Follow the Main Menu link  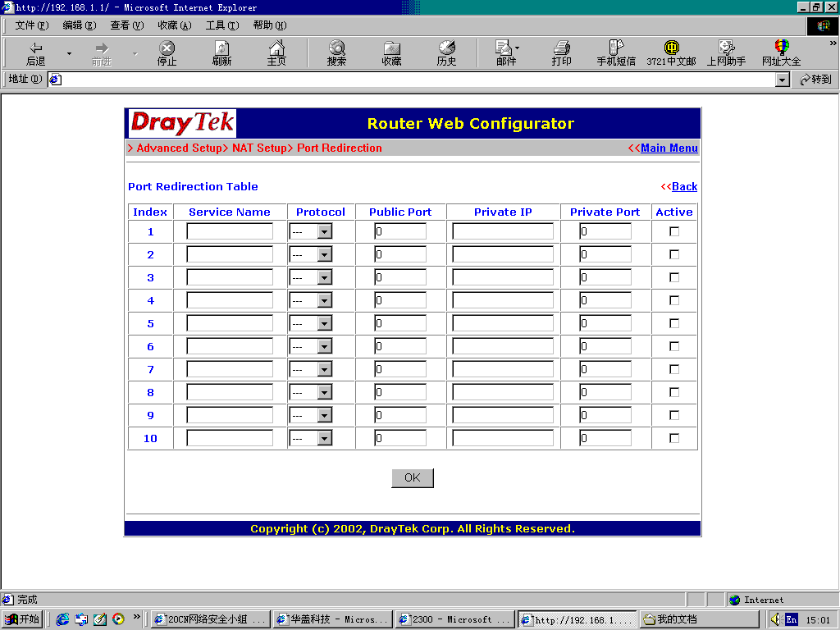669,148
